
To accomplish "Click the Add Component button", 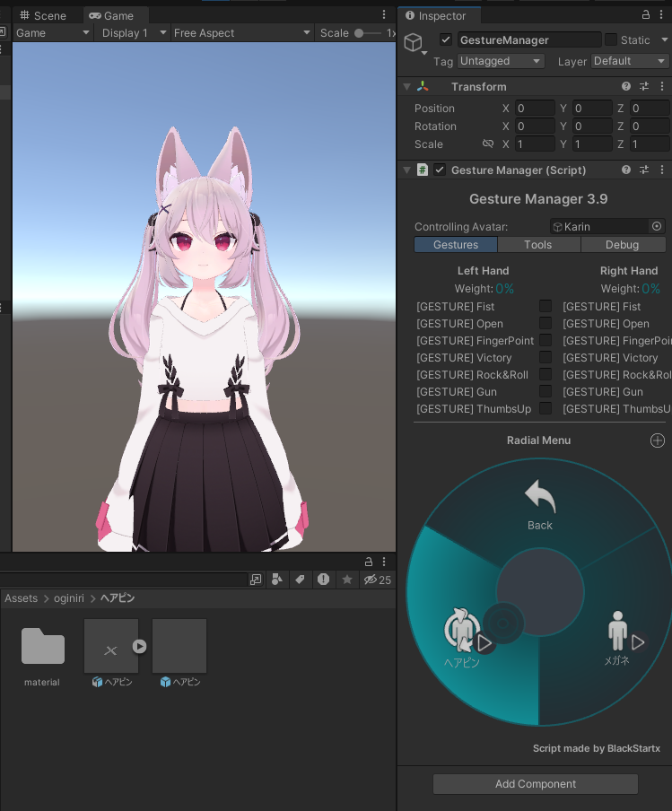I will [536, 783].
